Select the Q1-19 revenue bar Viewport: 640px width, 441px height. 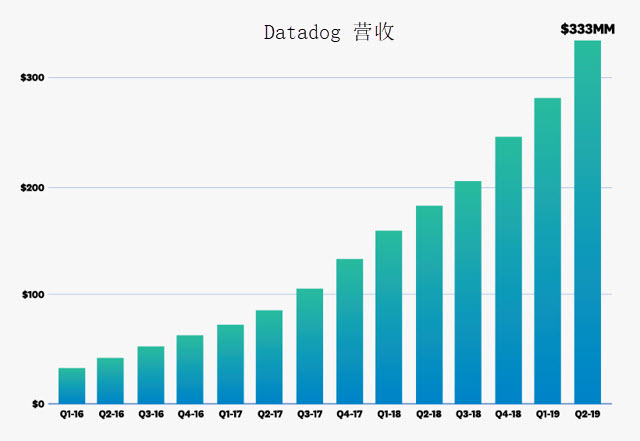point(548,251)
